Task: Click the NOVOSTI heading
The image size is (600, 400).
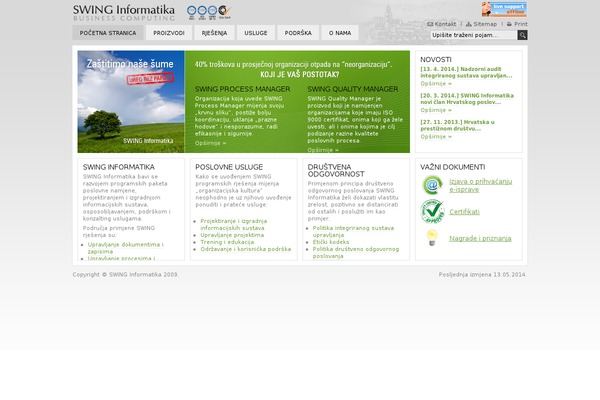Action: pyautogui.click(x=435, y=59)
